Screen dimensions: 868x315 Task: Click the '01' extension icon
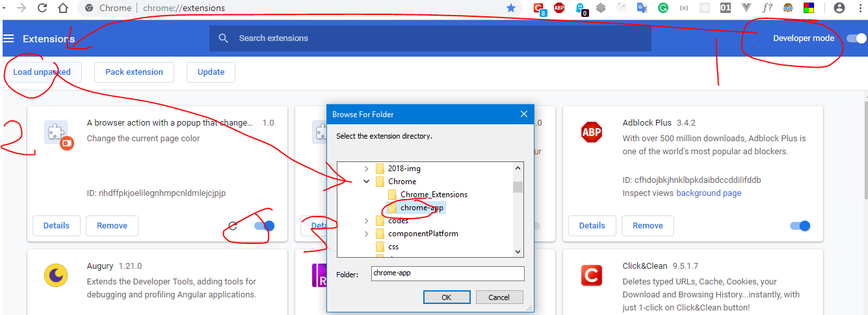pos(726,8)
